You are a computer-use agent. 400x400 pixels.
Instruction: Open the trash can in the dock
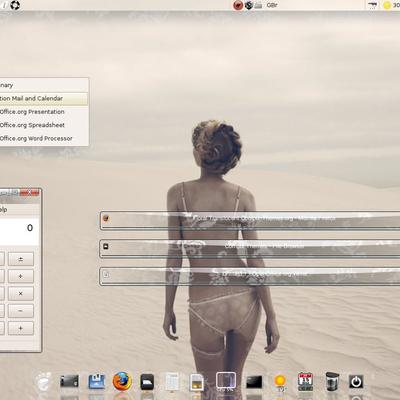332,382
